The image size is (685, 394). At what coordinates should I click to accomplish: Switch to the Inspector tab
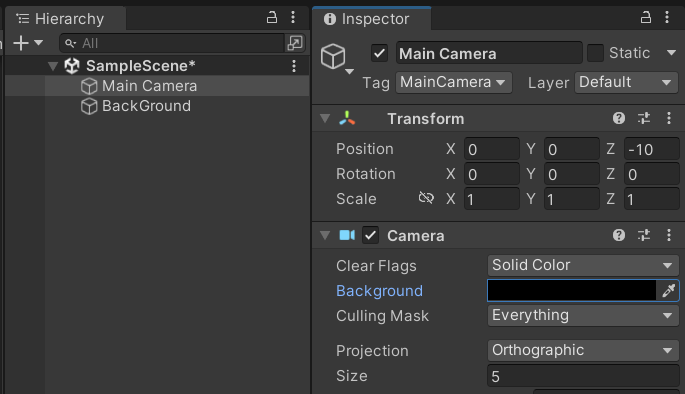coord(372,19)
